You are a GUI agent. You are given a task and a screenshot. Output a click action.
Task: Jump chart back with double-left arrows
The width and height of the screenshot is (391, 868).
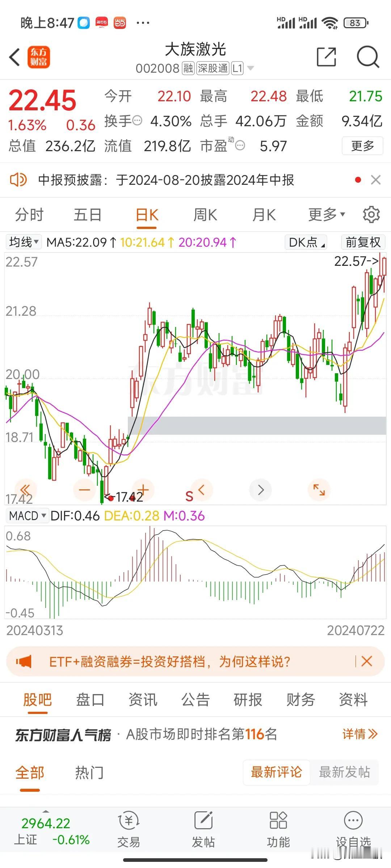click(25, 490)
